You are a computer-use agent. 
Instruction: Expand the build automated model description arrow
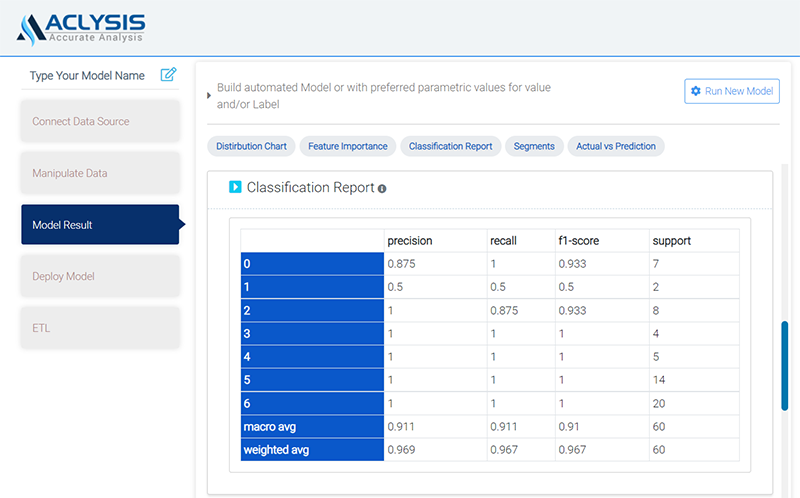(x=208, y=96)
